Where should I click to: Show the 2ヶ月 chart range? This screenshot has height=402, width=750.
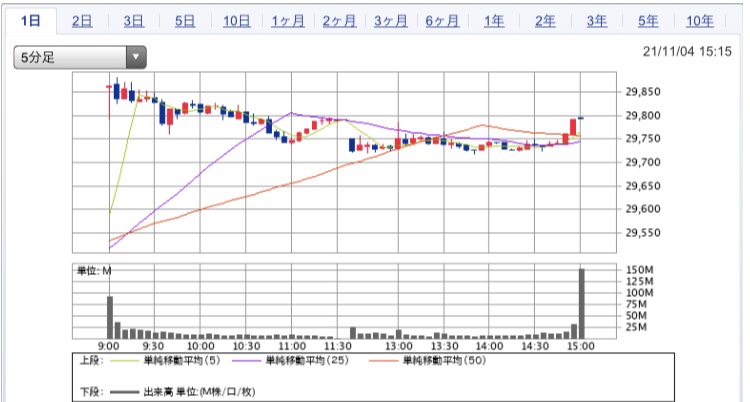pyautogui.click(x=340, y=21)
